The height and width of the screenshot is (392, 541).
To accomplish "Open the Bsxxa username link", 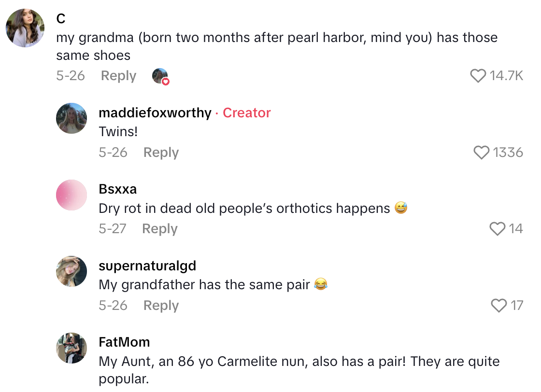I will point(117,189).
